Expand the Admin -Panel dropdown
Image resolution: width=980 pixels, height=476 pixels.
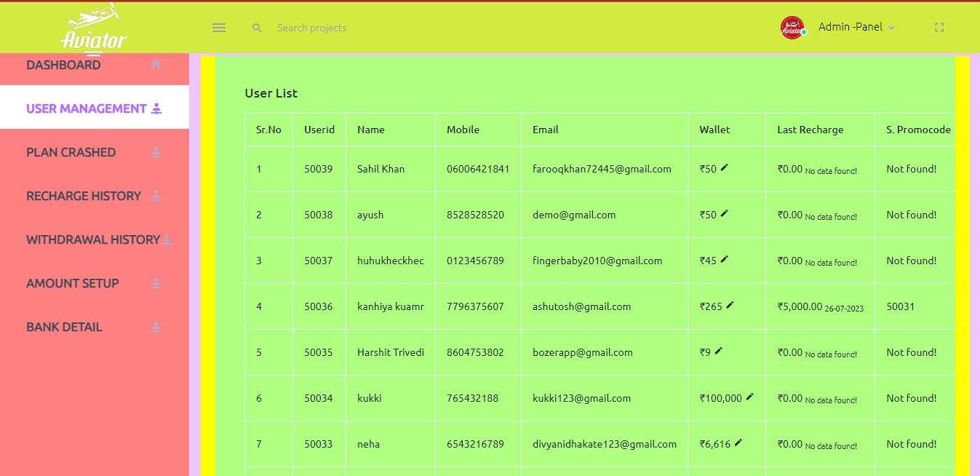tap(856, 27)
